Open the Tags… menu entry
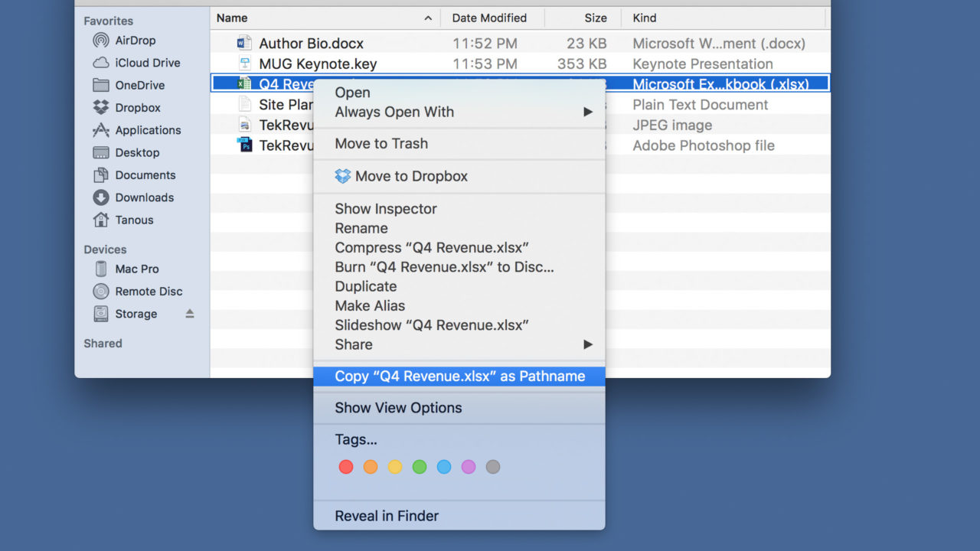980x551 pixels. (356, 440)
